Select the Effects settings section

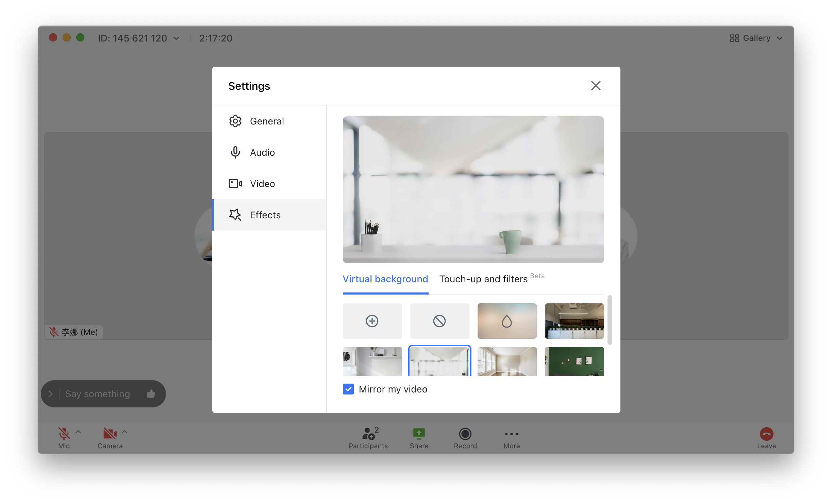269,215
